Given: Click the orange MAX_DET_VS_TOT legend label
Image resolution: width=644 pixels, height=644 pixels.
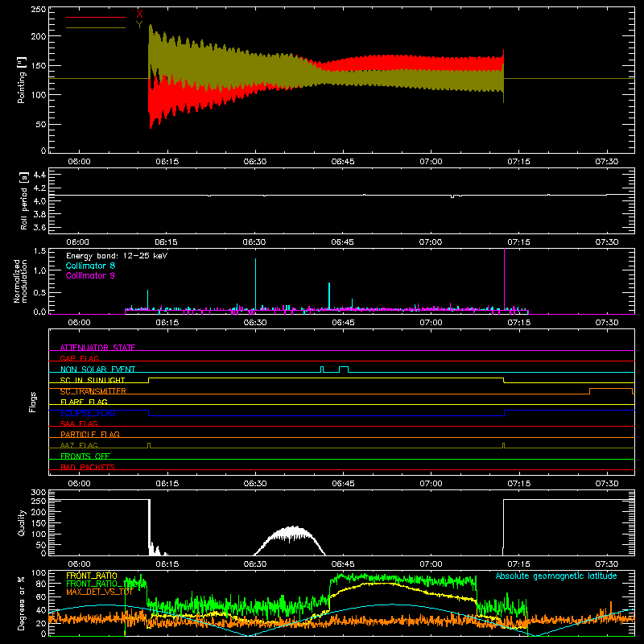Looking at the screenshot, I should tap(100, 592).
